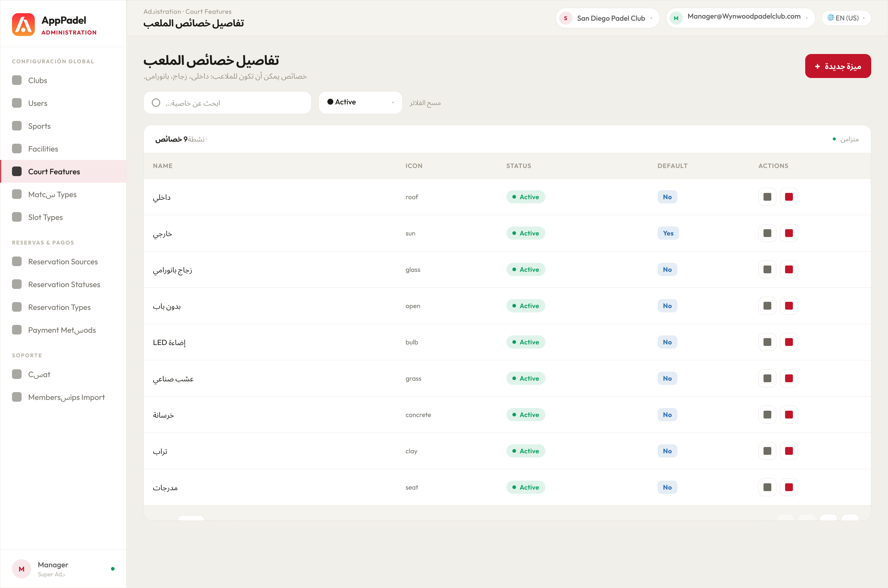Image resolution: width=888 pixels, height=588 pixels.
Task: Click the Match Types sidebar icon
Action: pos(17,194)
